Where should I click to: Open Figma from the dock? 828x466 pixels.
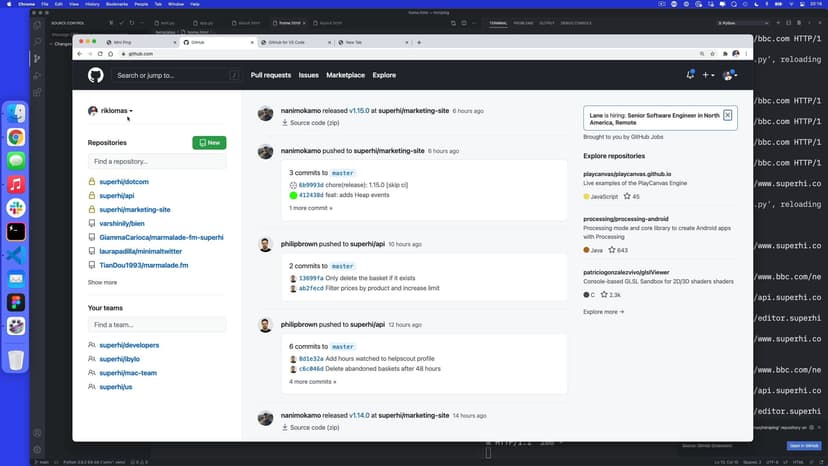(x=16, y=301)
